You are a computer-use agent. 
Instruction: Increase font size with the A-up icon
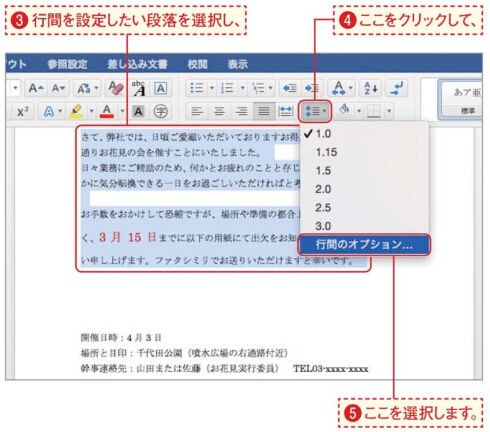click(36, 88)
